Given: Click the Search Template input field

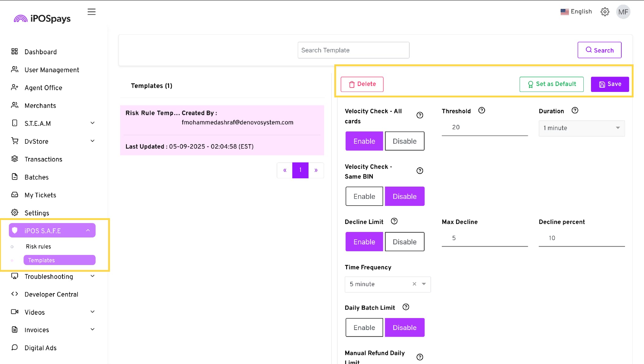Looking at the screenshot, I should [x=353, y=50].
